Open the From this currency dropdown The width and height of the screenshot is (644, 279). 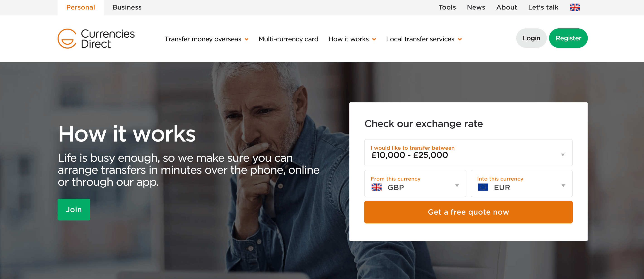tap(415, 184)
